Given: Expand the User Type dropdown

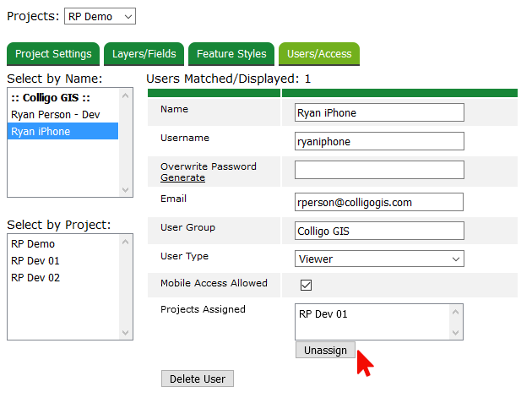Looking at the screenshot, I should [379, 259].
